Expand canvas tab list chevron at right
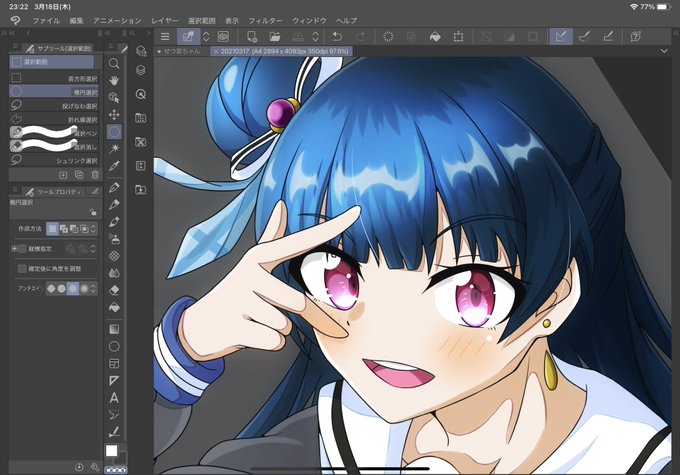Image resolution: width=680 pixels, height=475 pixels. coord(664,51)
